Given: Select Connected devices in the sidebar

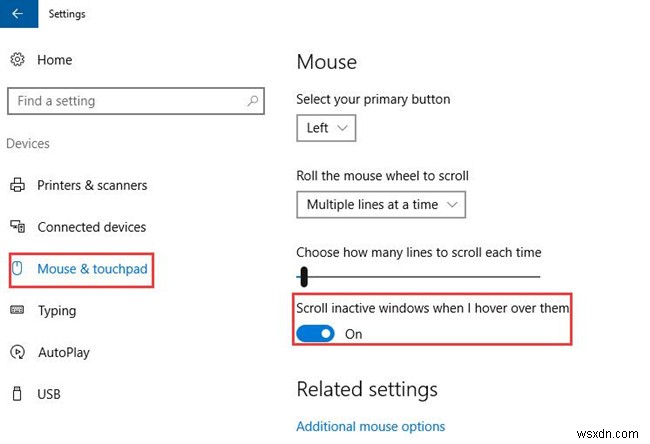Looking at the screenshot, I should (91, 227).
